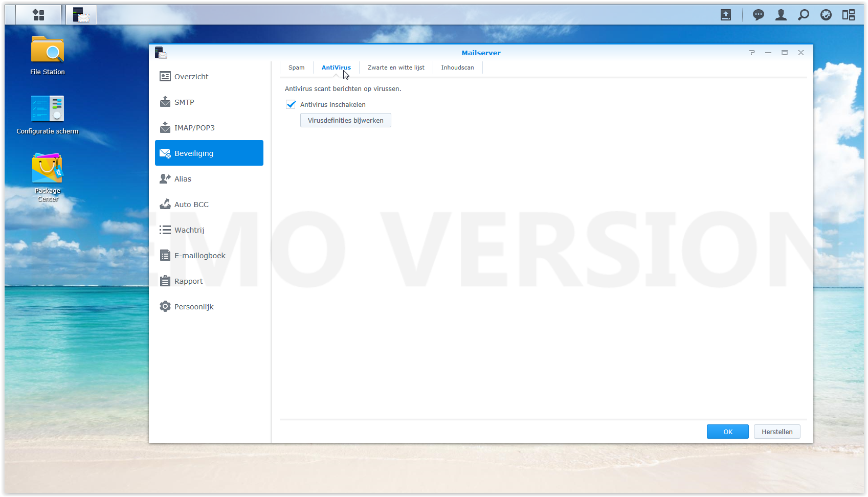The image size is (868, 497).
Task: Switch to the Spam tab
Action: click(296, 67)
